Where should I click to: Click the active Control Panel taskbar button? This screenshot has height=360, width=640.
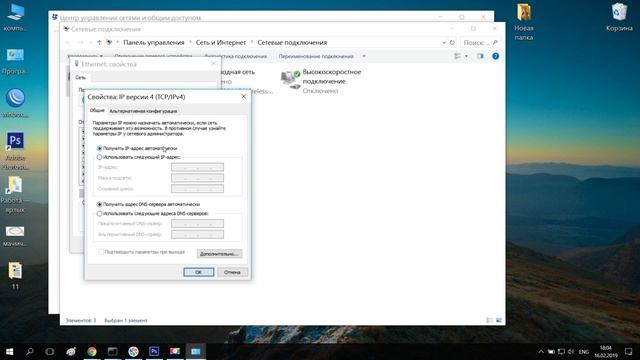point(196,351)
